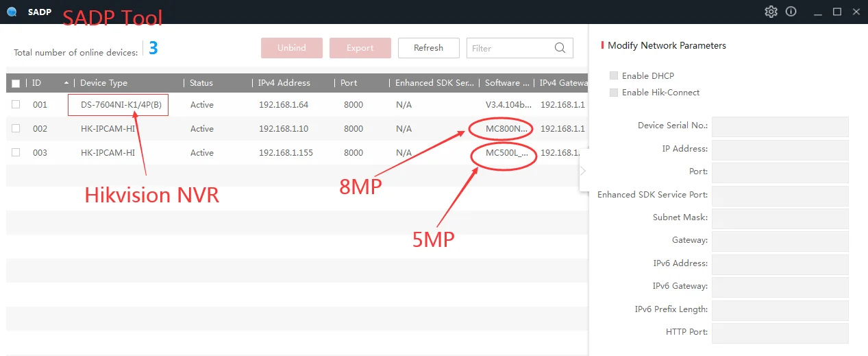
Task: Enable Hik-Connect checkbox
Action: click(614, 92)
